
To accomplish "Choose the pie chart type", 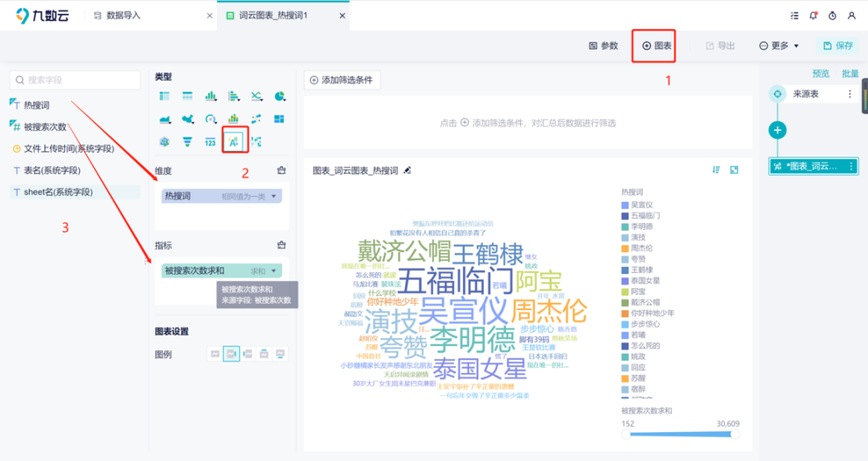I will [x=280, y=96].
